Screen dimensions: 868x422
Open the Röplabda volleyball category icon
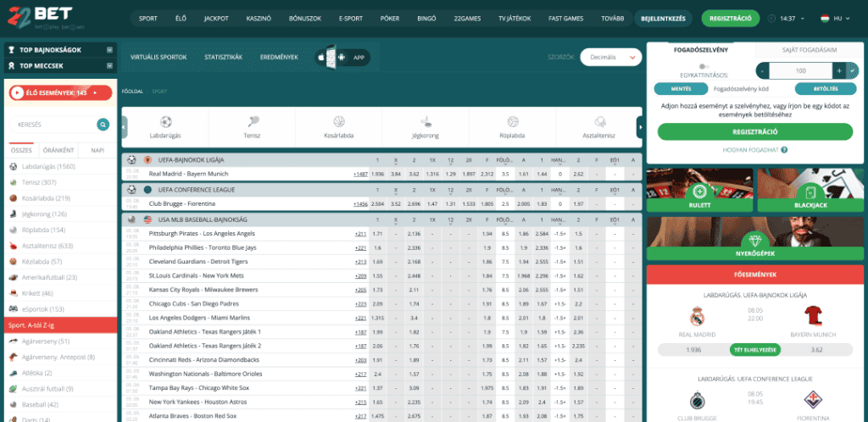(512, 121)
